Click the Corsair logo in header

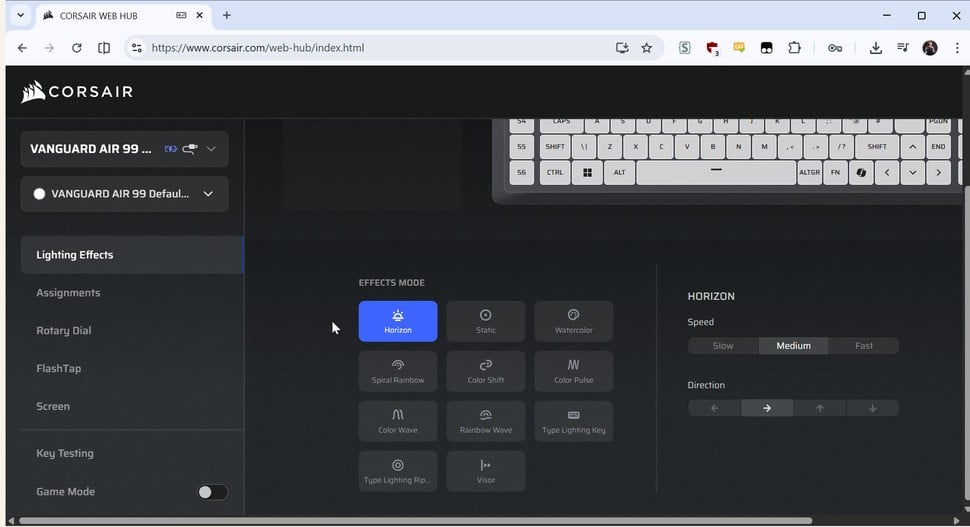[77, 92]
